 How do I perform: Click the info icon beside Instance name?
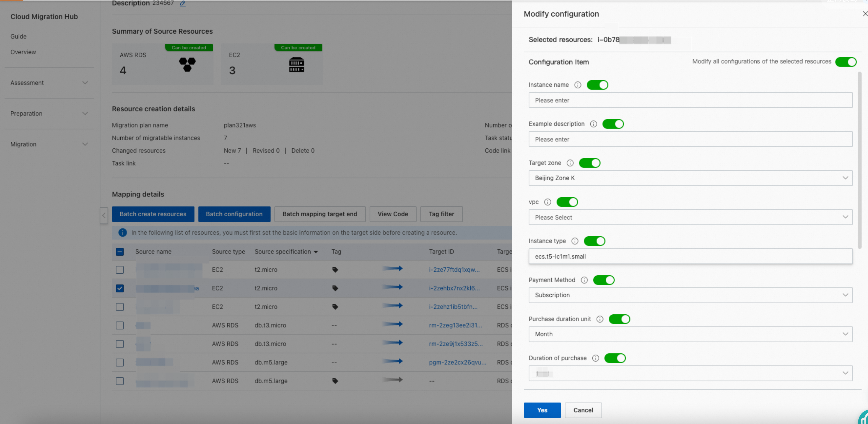578,85
